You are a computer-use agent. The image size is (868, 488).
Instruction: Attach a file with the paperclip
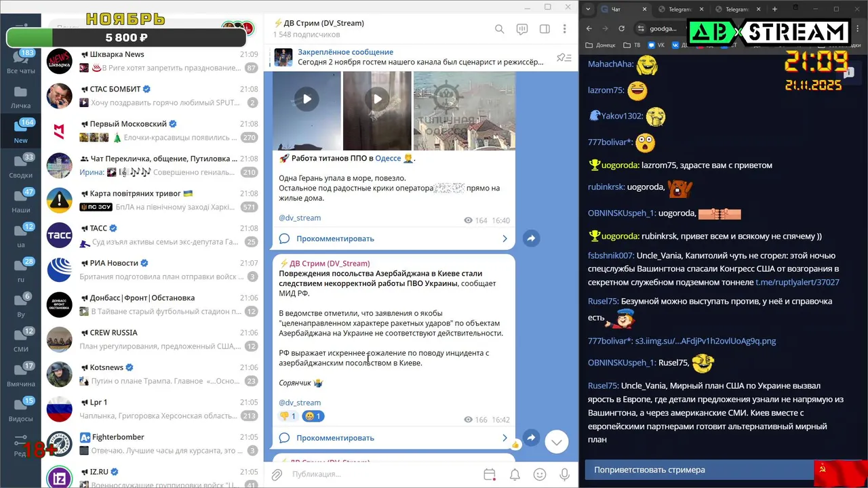(x=277, y=474)
